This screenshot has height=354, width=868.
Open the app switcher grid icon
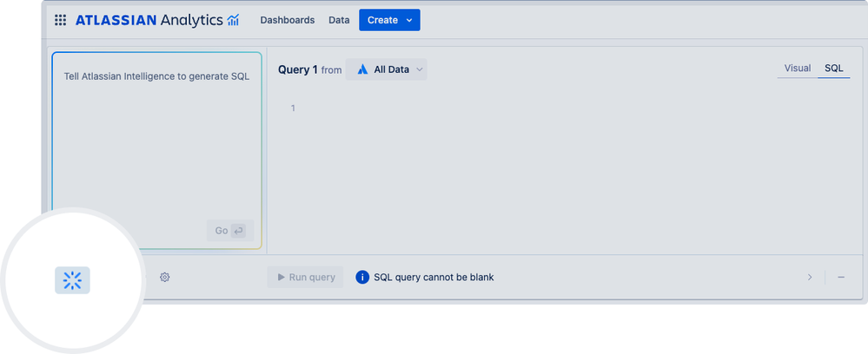pos(60,21)
